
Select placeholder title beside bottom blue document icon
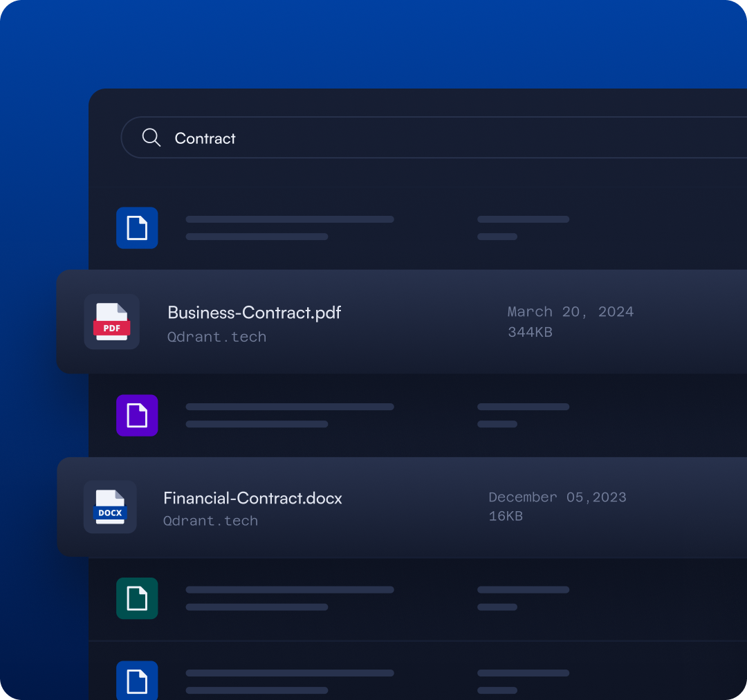[x=289, y=673]
